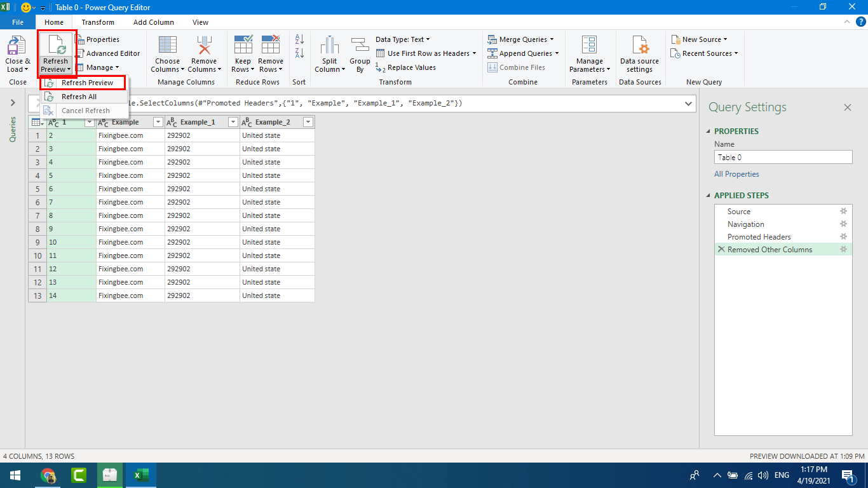The height and width of the screenshot is (488, 868).
Task: Switch to the Transform ribbon tab
Action: (x=98, y=22)
